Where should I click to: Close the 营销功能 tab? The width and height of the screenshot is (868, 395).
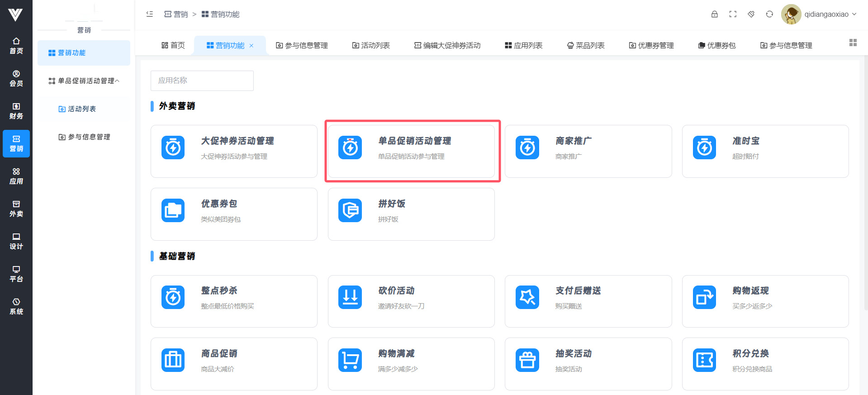click(x=251, y=46)
